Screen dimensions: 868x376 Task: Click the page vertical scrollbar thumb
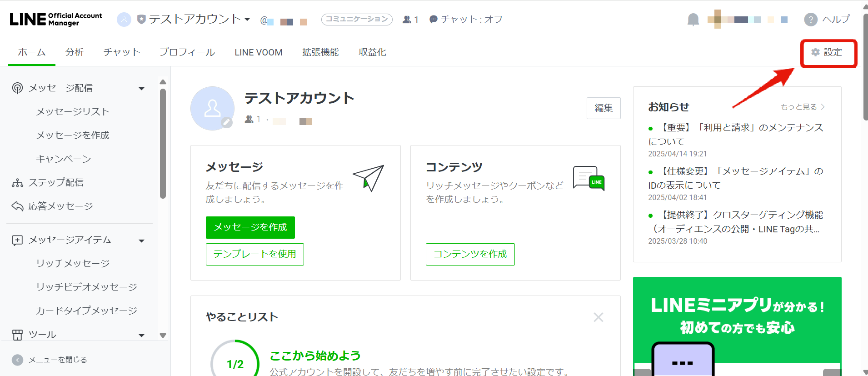[865, 67]
